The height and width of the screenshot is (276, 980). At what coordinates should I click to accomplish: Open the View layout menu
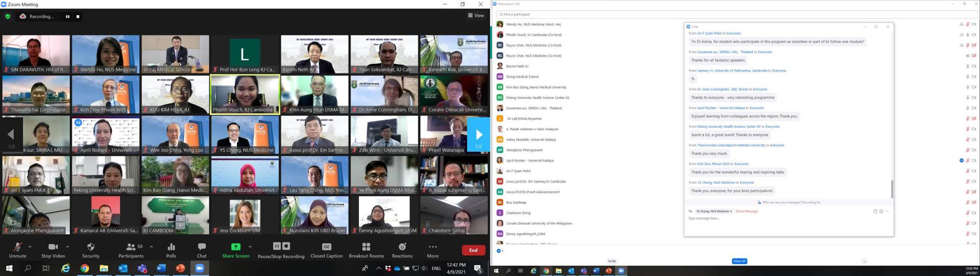pos(476,16)
